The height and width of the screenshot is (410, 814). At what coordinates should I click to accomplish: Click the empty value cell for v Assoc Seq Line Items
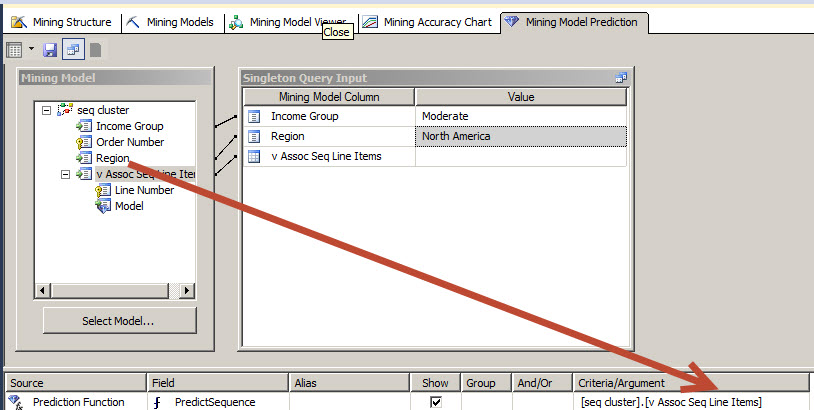[521, 157]
